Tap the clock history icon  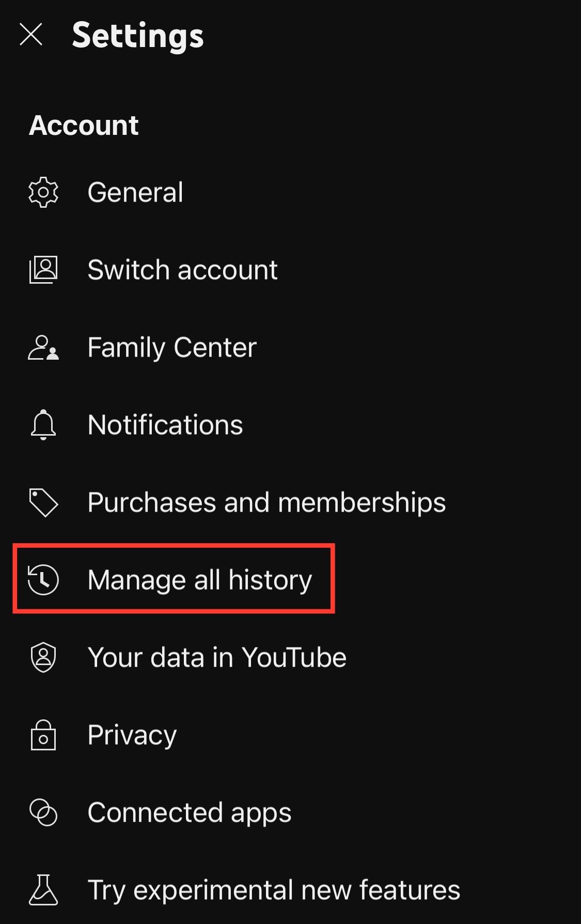(43, 580)
